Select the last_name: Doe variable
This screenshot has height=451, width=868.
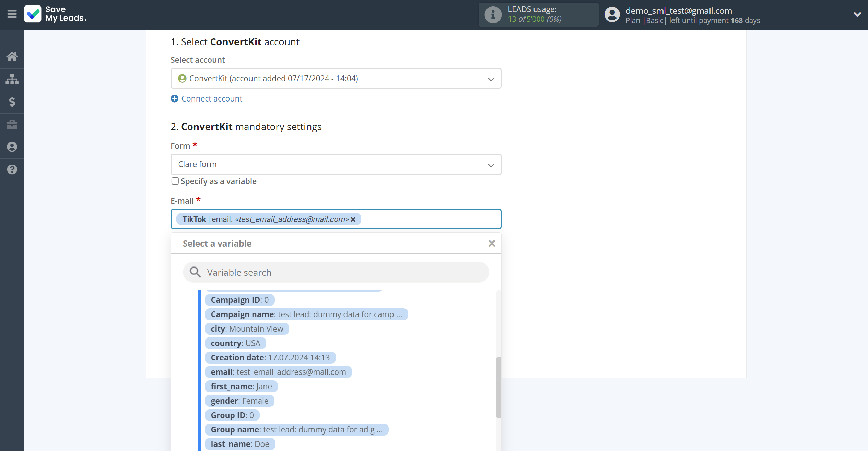coord(240,444)
